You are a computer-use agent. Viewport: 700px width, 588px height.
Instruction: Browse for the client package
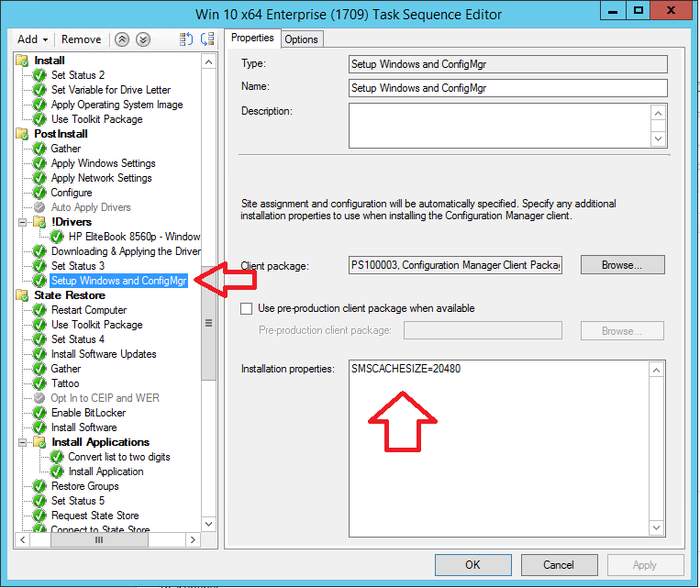(622, 265)
